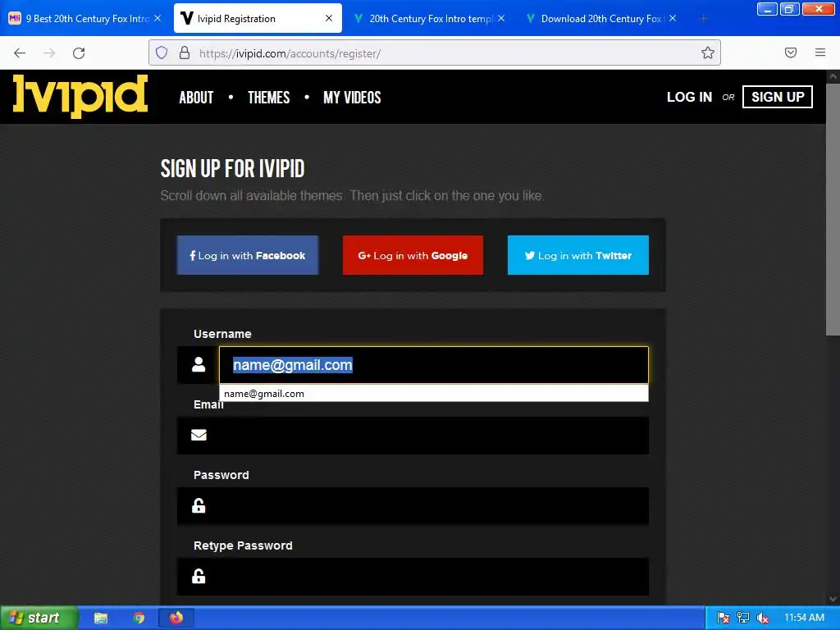
Task: Click the security alert flag tray icon
Action: pos(723,619)
